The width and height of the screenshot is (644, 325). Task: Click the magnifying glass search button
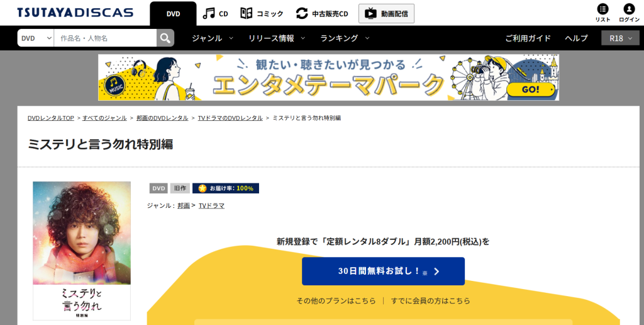[x=165, y=38]
